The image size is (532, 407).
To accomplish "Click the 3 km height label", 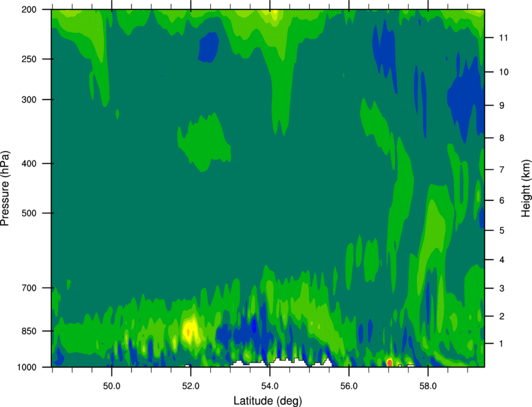I will 502,289.
